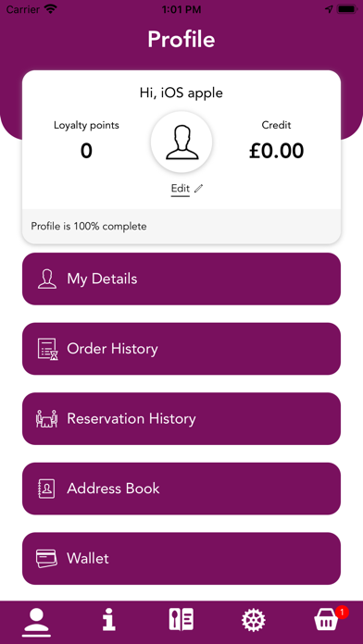Tap the pencil edit icon
The height and width of the screenshot is (644, 363).
click(198, 189)
